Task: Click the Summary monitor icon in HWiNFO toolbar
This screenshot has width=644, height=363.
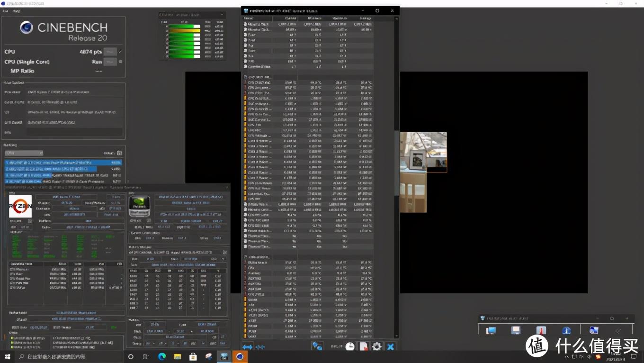Action: pyautogui.click(x=491, y=330)
